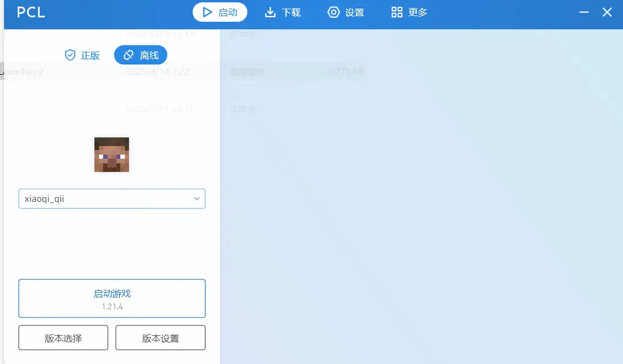Screen dimensions: 623x364
Task: Click the shield checkmark icon for 正版
Action: (70, 55)
